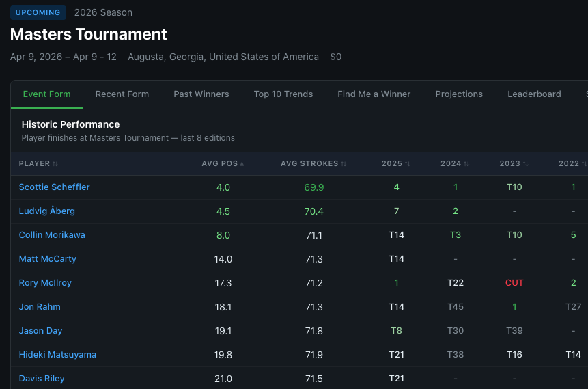
Task: Select the Event Form tab
Action: tap(46, 94)
